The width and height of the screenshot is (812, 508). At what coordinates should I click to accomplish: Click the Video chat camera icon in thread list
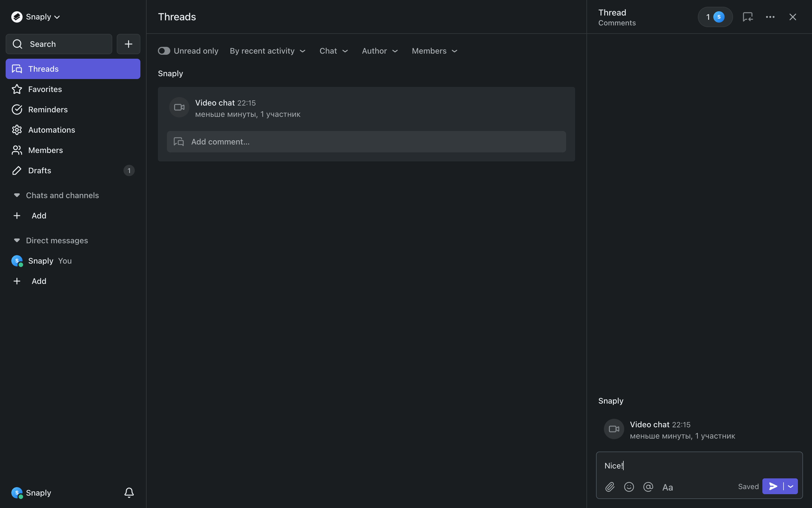coord(179,108)
